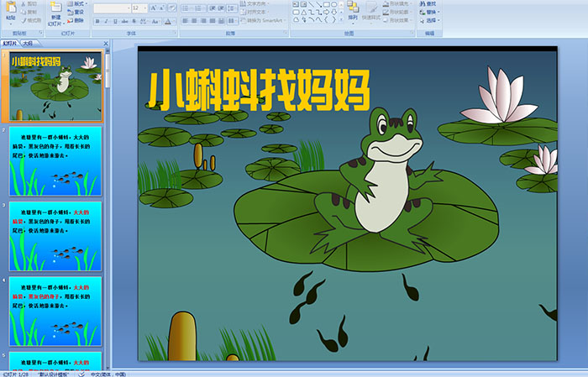Open the Clipboard pane launcher

tap(40, 33)
